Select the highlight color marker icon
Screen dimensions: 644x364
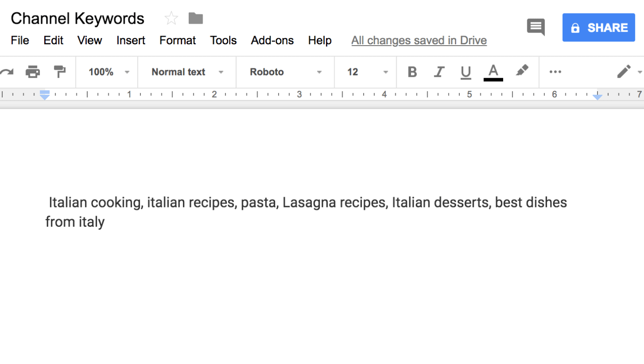(521, 71)
